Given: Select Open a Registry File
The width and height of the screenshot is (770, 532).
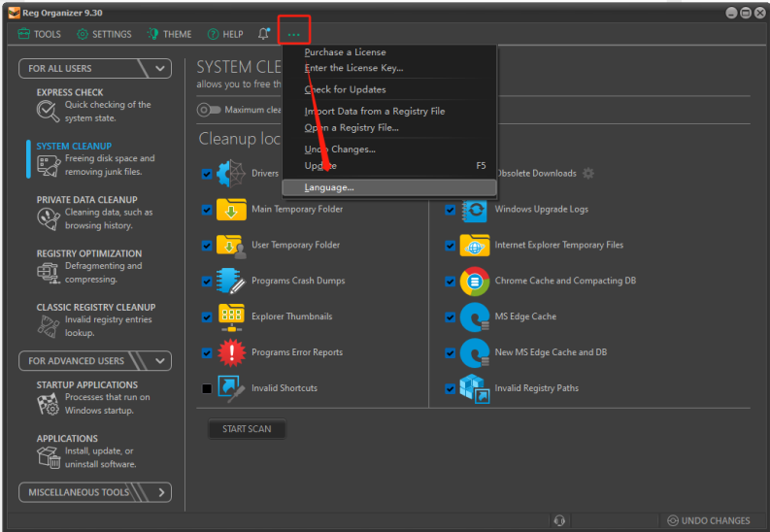Looking at the screenshot, I should point(352,127).
